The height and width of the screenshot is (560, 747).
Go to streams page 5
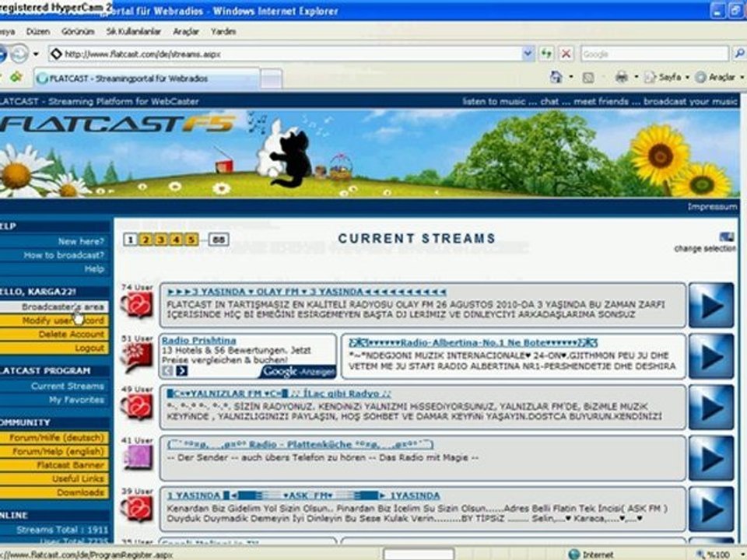pyautogui.click(x=191, y=240)
